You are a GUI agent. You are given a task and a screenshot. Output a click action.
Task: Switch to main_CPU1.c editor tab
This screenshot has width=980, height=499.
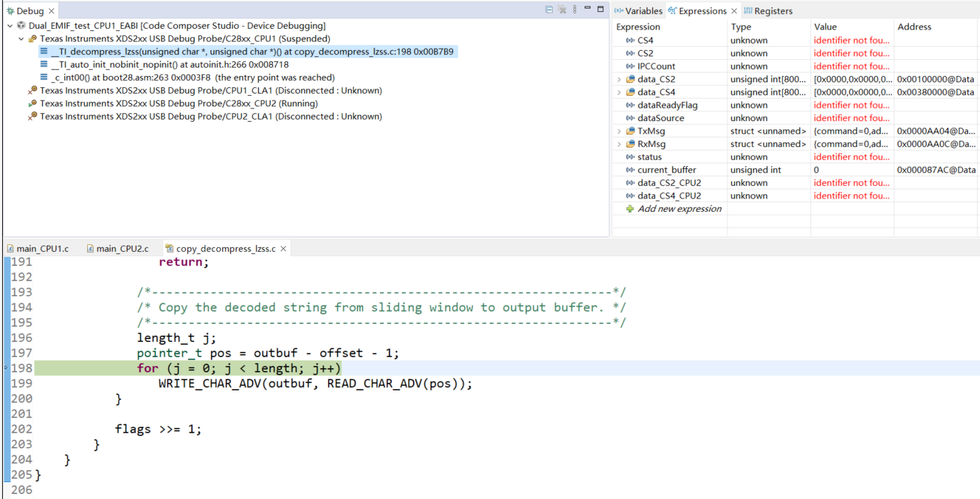pyautogui.click(x=38, y=248)
